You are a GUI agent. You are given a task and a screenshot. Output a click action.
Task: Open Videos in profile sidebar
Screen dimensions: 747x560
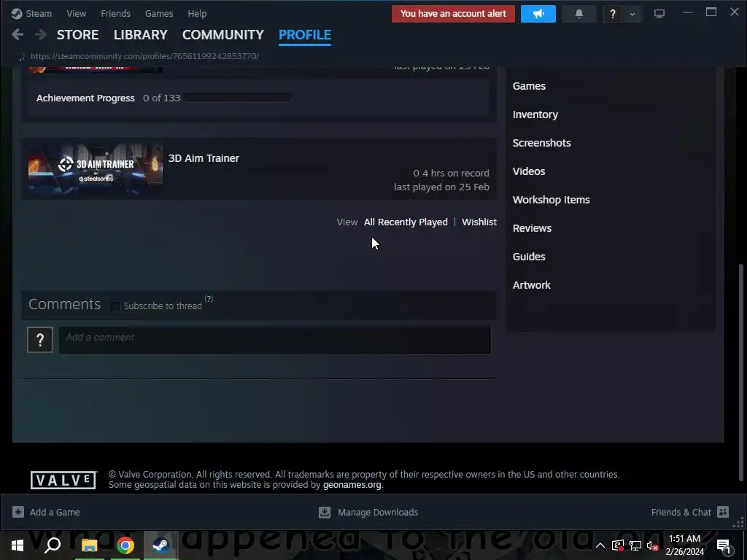pyautogui.click(x=529, y=171)
